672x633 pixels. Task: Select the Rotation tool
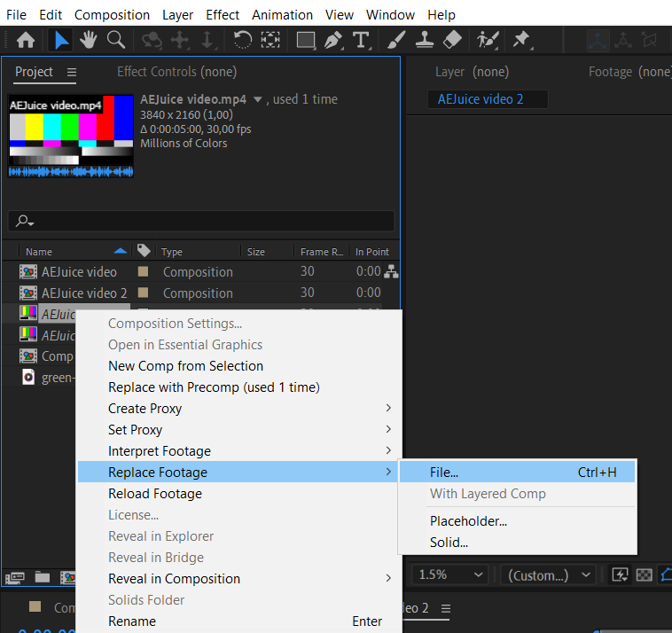243,40
